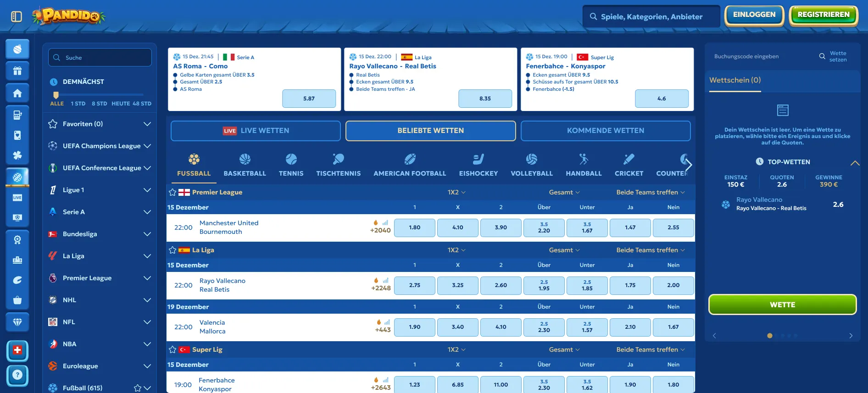Favorite the Premier League with star
This screenshot has height=393, width=868.
click(172, 192)
